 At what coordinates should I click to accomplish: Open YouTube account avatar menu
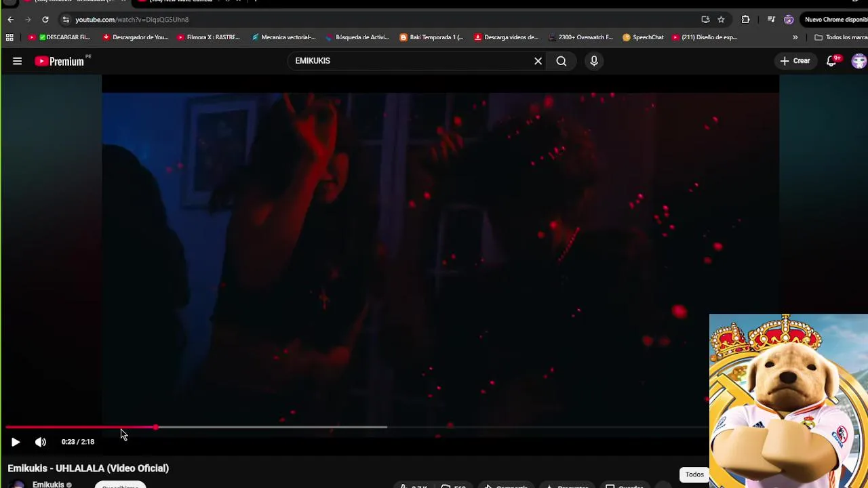point(859,61)
